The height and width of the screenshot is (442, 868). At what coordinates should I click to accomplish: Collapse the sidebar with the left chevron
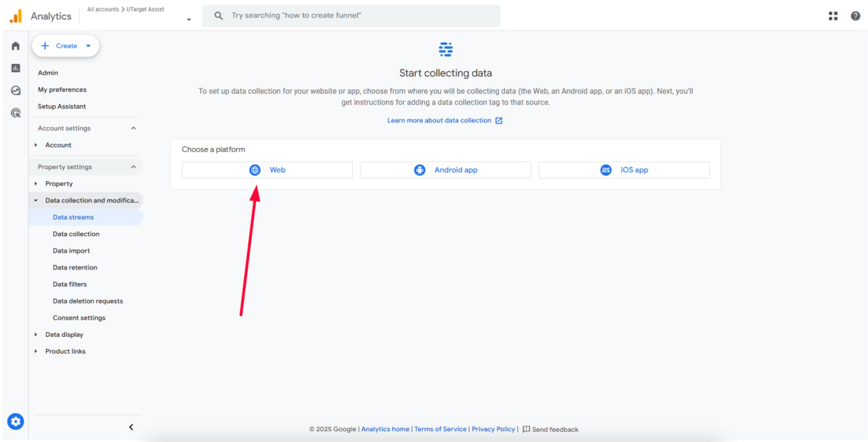131,427
